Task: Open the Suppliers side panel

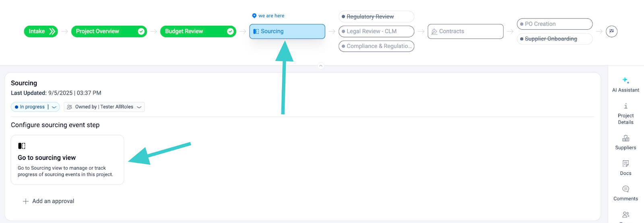Action: point(625,142)
